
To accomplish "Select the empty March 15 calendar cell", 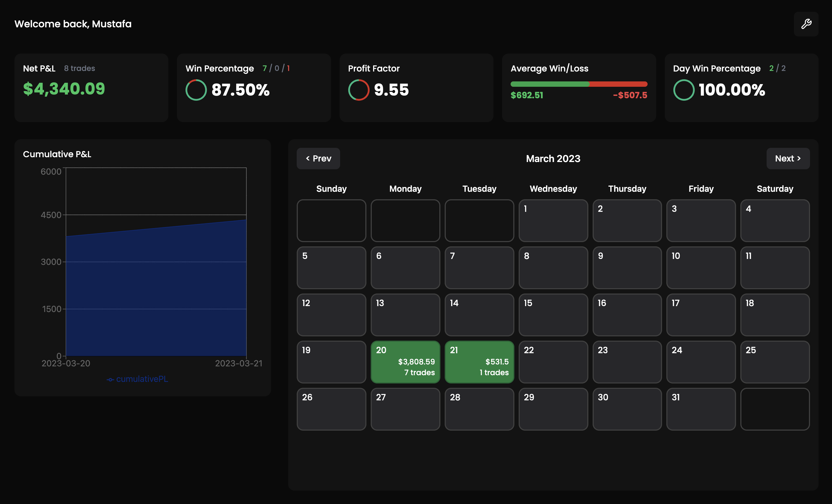I will [x=553, y=315].
